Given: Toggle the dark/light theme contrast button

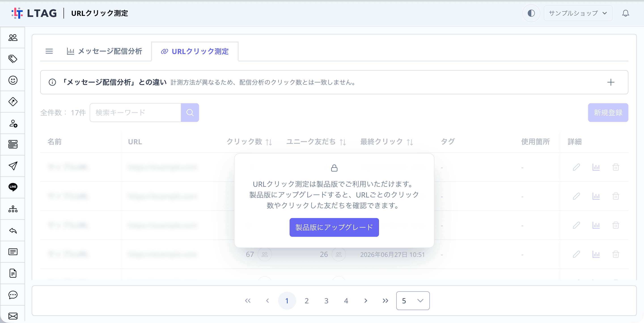Looking at the screenshot, I should [x=531, y=13].
